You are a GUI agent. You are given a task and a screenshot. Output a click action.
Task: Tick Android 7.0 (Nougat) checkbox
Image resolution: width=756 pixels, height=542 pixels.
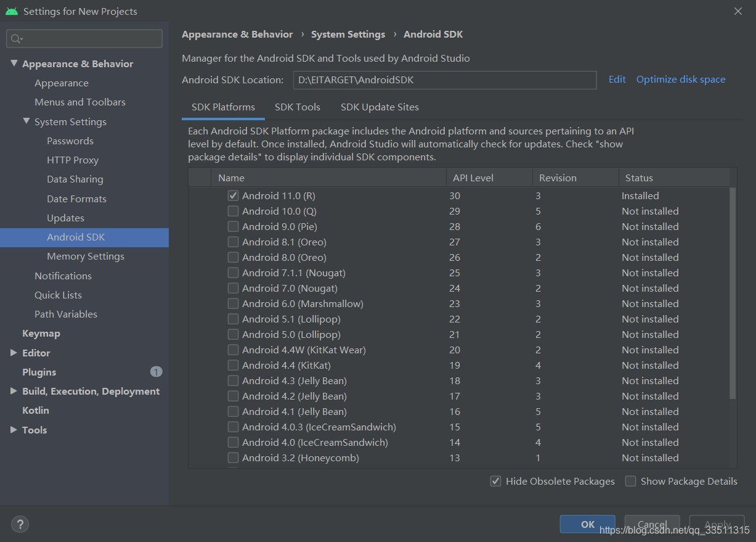click(233, 288)
